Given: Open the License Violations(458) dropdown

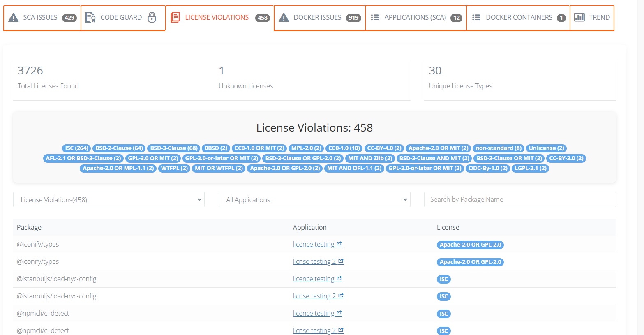Looking at the screenshot, I should click(x=109, y=199).
